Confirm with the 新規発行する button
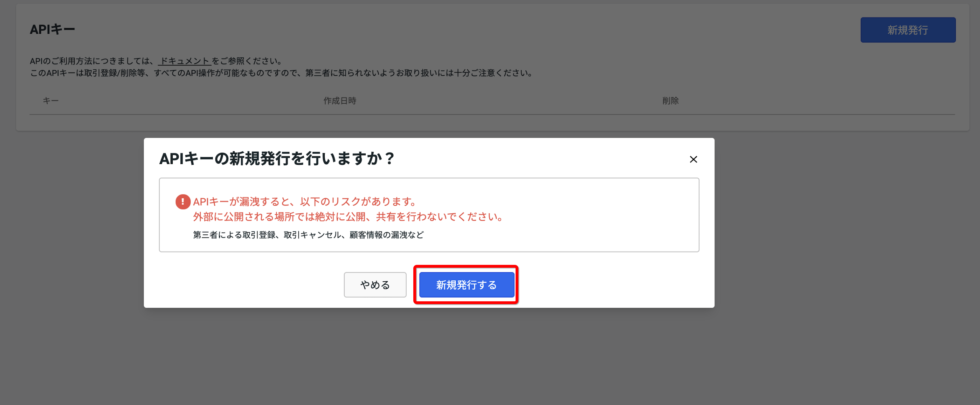Image resolution: width=980 pixels, height=405 pixels. tap(467, 285)
